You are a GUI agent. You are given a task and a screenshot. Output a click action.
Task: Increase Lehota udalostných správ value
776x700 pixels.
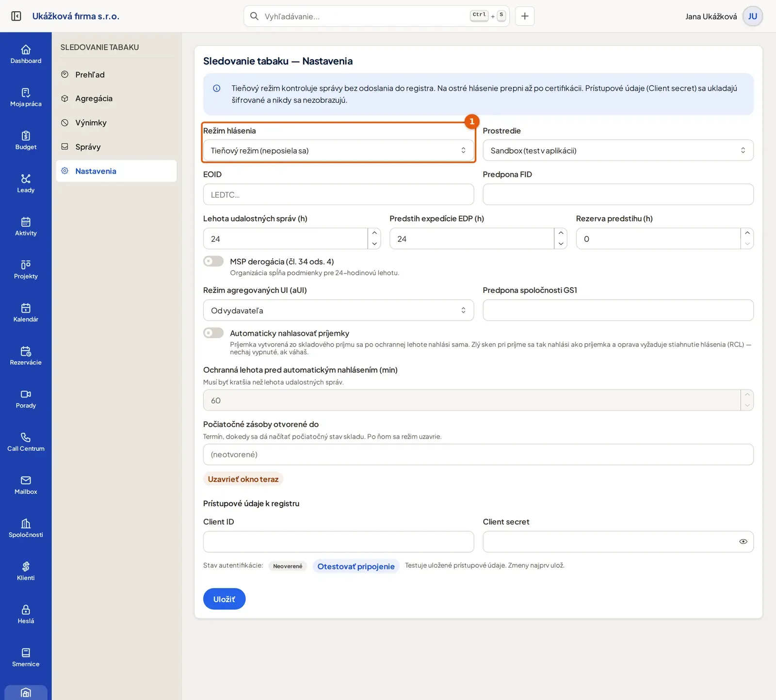tap(374, 233)
